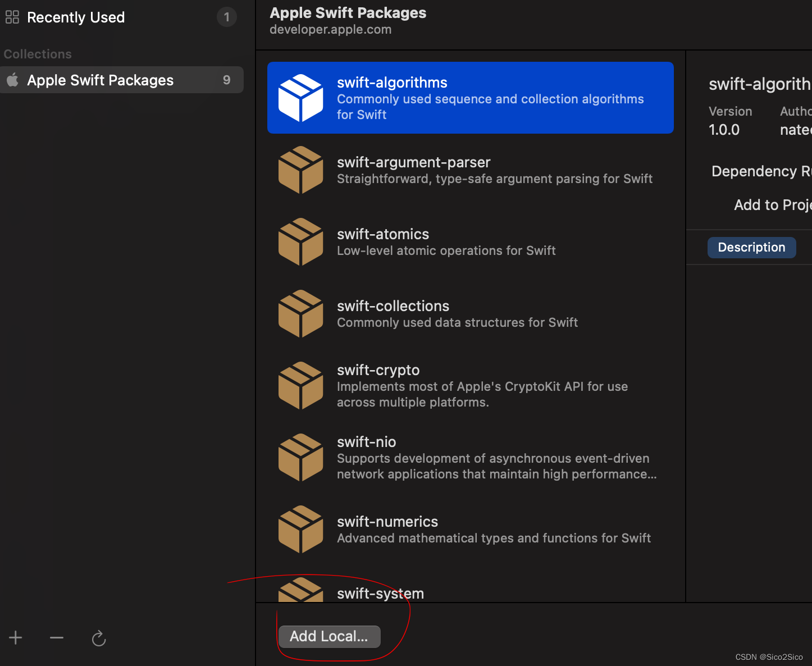
Task: Select Recently Used in the sidebar
Action: (x=76, y=17)
